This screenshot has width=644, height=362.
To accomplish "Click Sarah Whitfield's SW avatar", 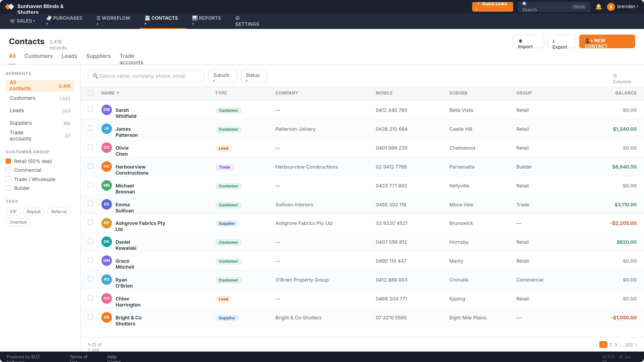I will click(x=106, y=110).
